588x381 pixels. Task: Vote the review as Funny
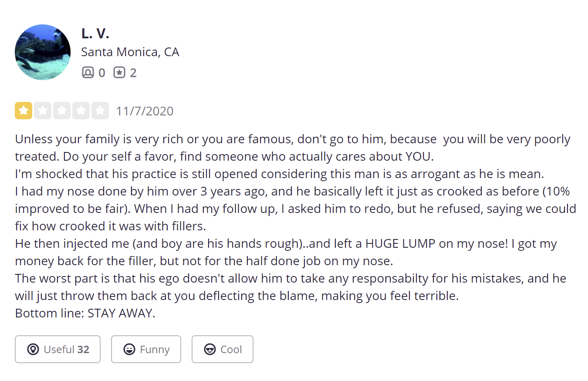click(146, 349)
